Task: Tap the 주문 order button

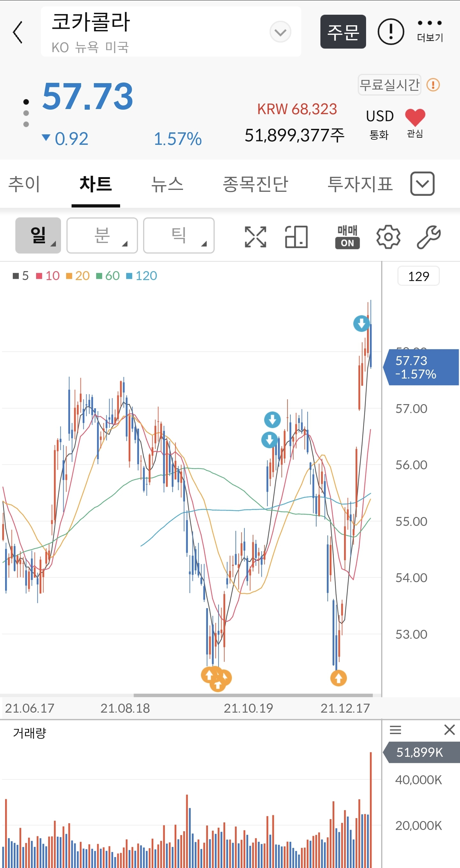Action: (343, 32)
